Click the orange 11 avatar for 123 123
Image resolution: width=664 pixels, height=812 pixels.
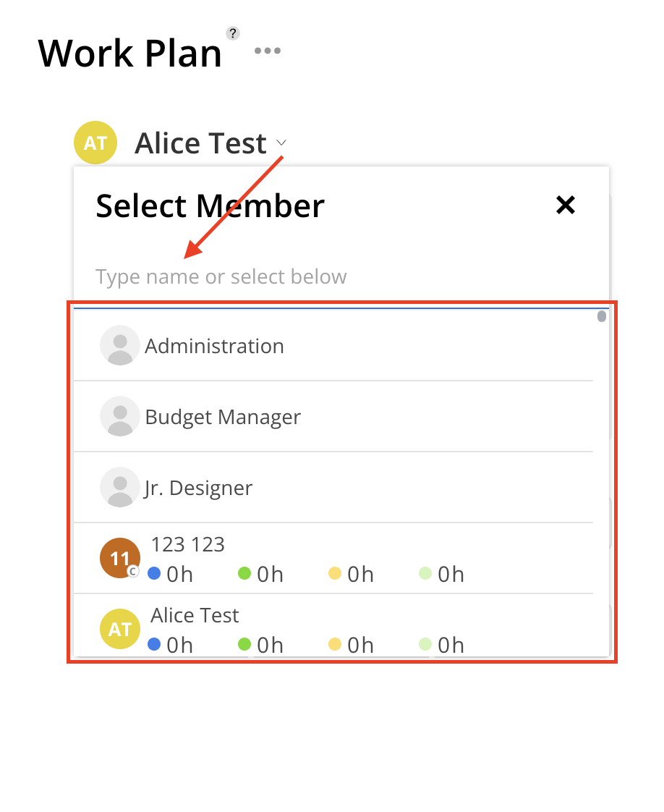119,558
